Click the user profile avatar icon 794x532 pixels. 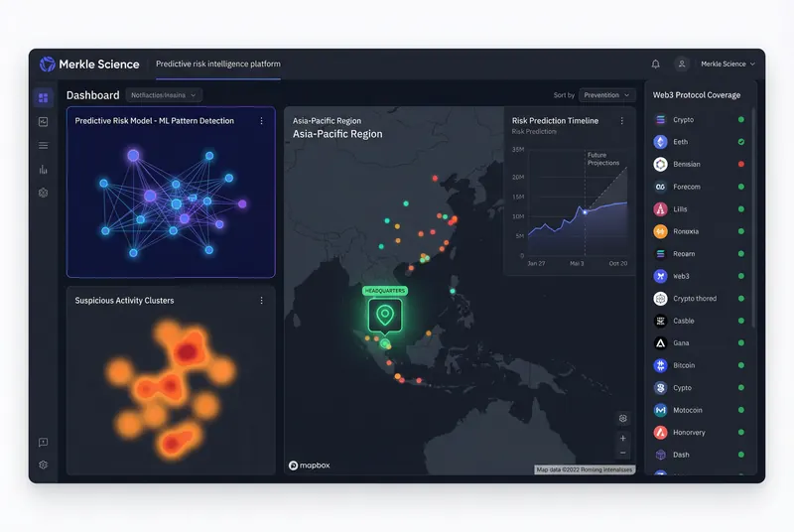click(x=682, y=64)
